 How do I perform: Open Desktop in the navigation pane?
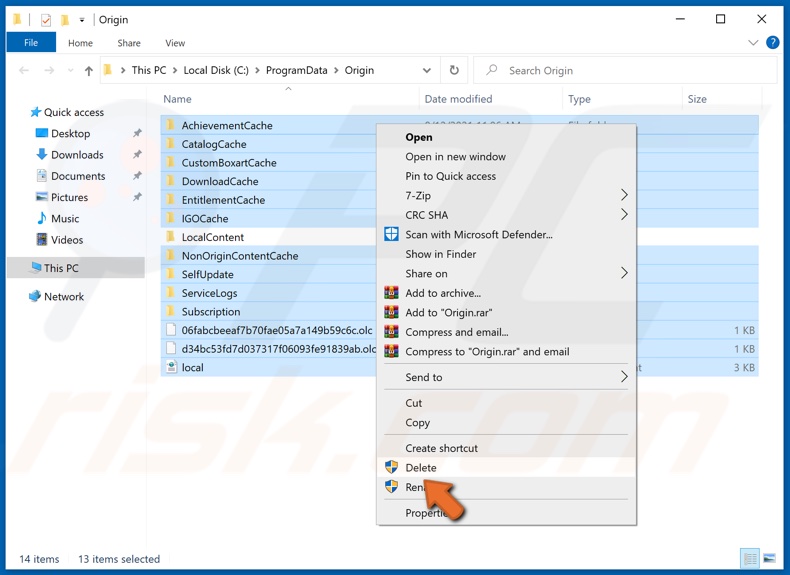coord(70,134)
